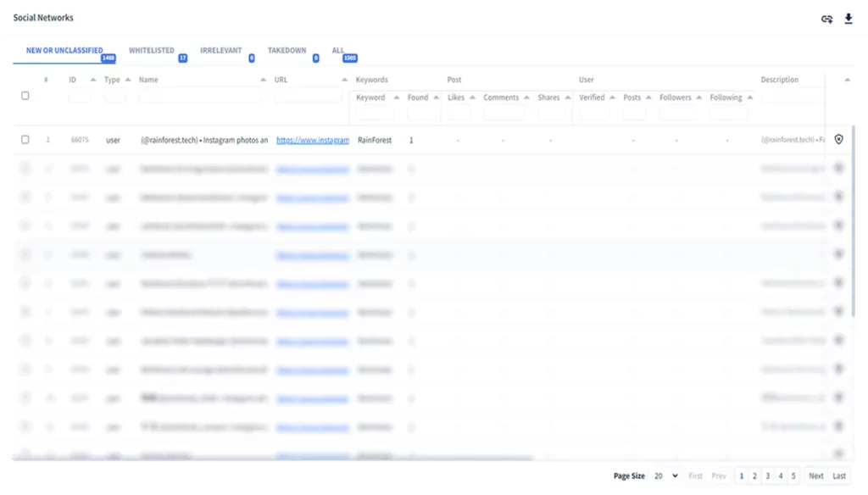This screenshot has height=495, width=868.
Task: Sort by Verified column arrow
Action: pos(612,97)
